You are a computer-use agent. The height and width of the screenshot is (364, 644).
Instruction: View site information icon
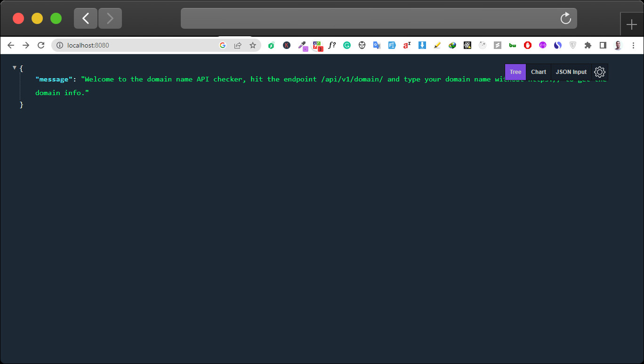pos(60,45)
